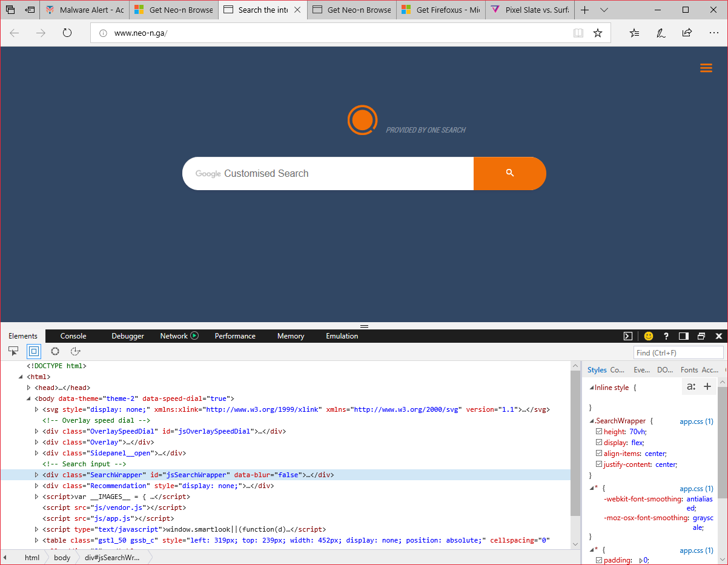Expand the OverlaySpeedDial div node

[x=36, y=431]
